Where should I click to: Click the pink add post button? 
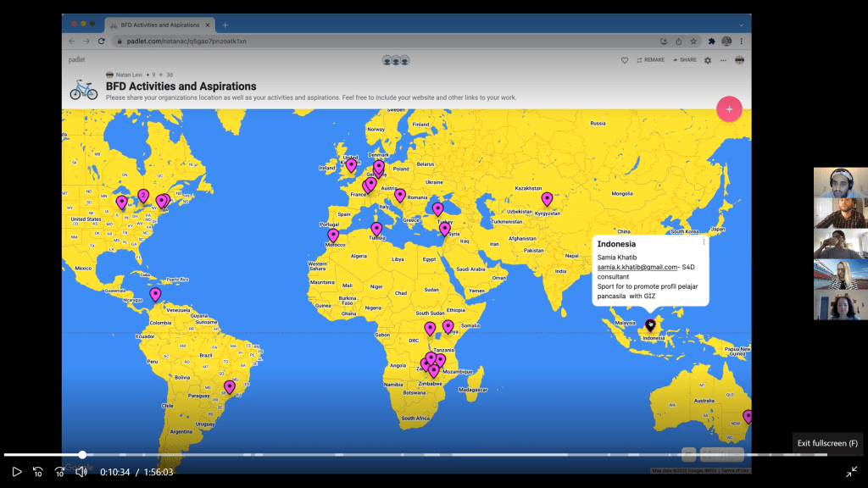729,109
